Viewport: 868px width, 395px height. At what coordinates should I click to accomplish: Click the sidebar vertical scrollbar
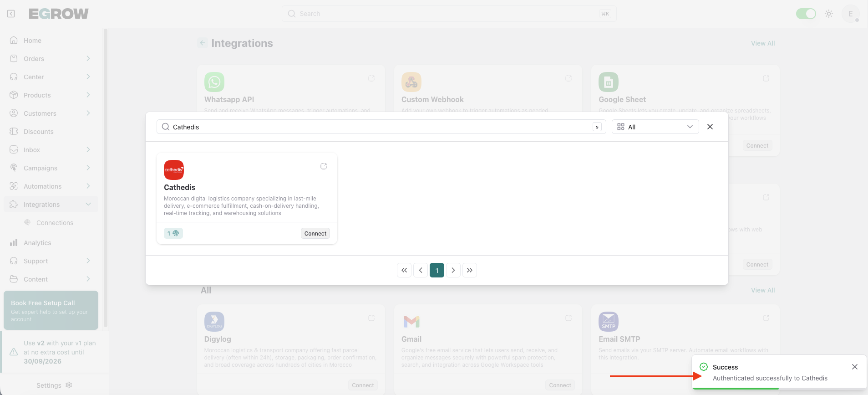tap(106, 178)
